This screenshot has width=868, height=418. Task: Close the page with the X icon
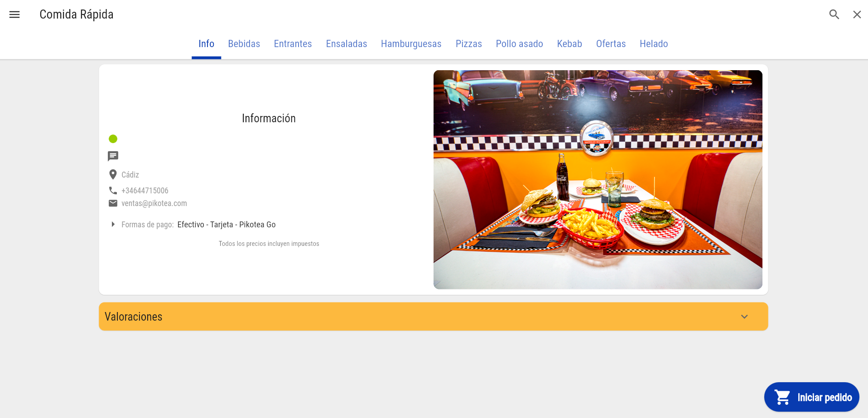[857, 14]
